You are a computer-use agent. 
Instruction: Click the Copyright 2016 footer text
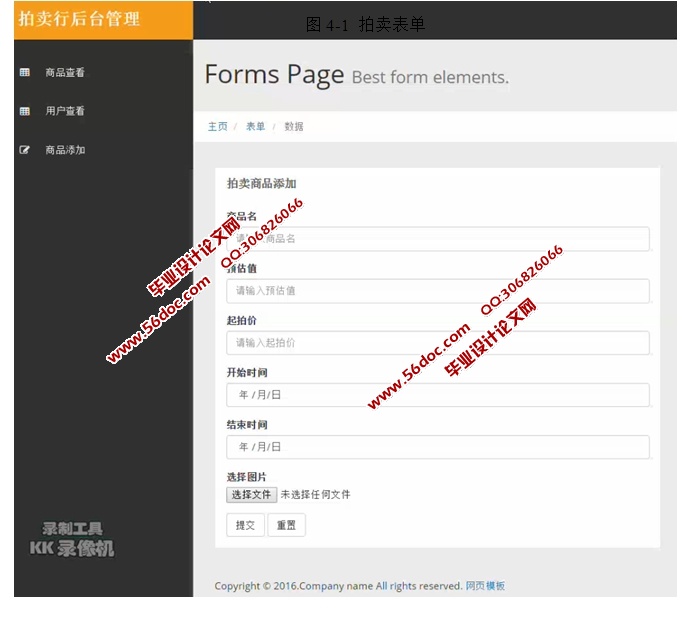click(338, 586)
